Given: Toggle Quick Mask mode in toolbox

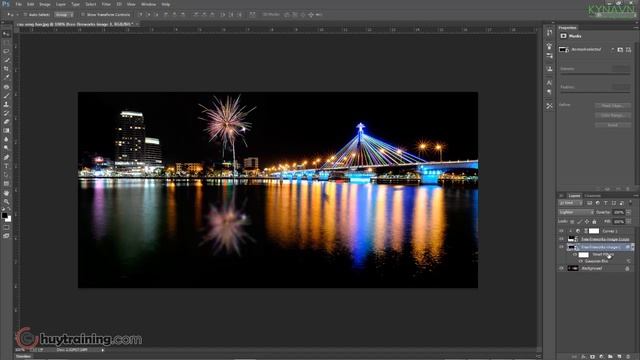Looking at the screenshot, I should click(x=6, y=227).
